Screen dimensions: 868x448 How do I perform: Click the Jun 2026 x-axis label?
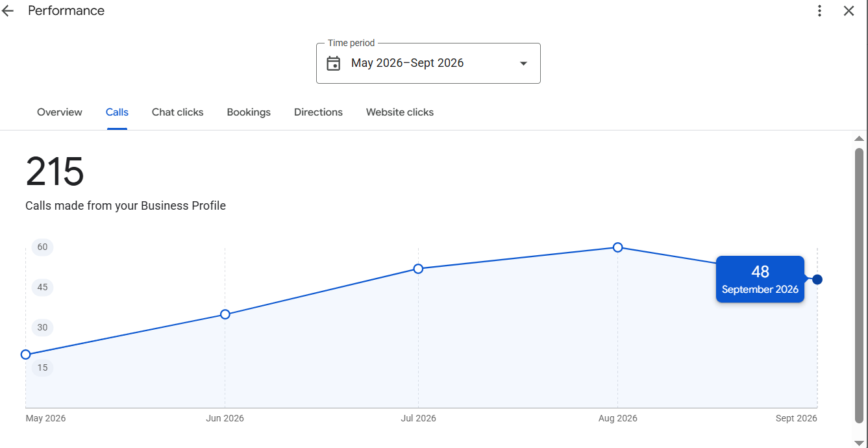[225, 418]
